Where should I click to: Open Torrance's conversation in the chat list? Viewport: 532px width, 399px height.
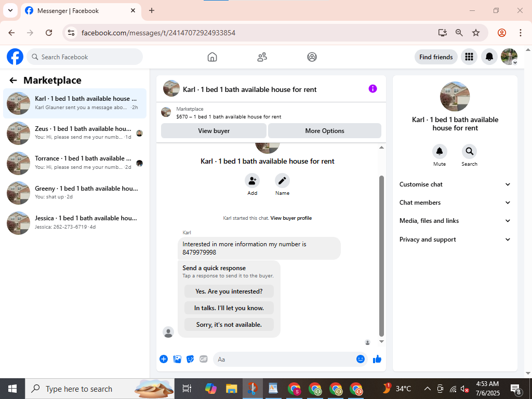coord(75,163)
